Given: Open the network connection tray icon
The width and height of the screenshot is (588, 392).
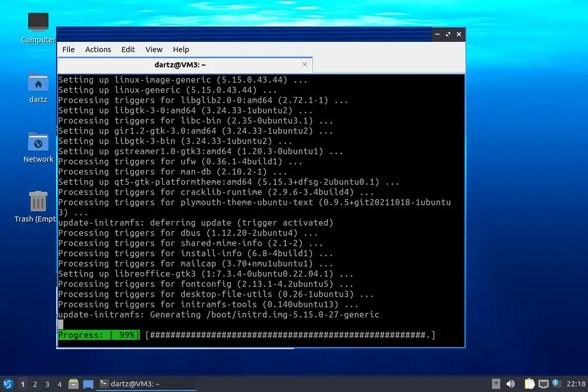Looking at the screenshot, I should point(544,384).
